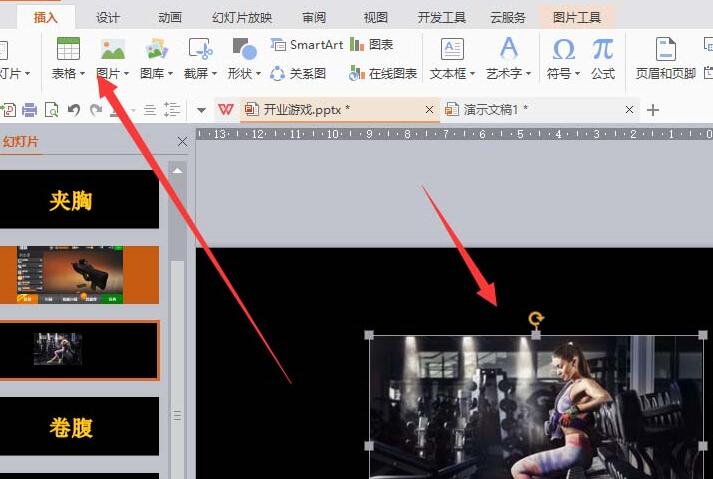This screenshot has height=479, width=713.
Task: Add a new document tab with plus
Action: click(653, 110)
